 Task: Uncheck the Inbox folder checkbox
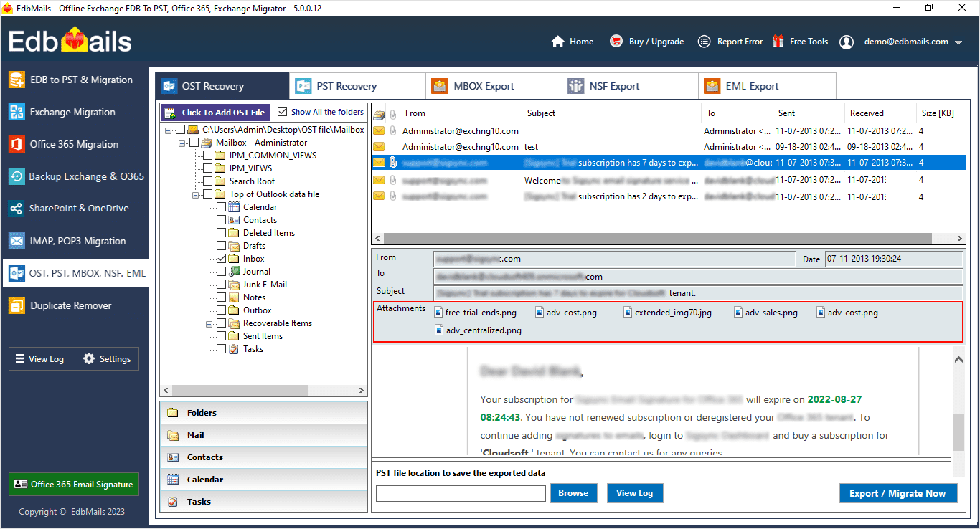point(221,259)
